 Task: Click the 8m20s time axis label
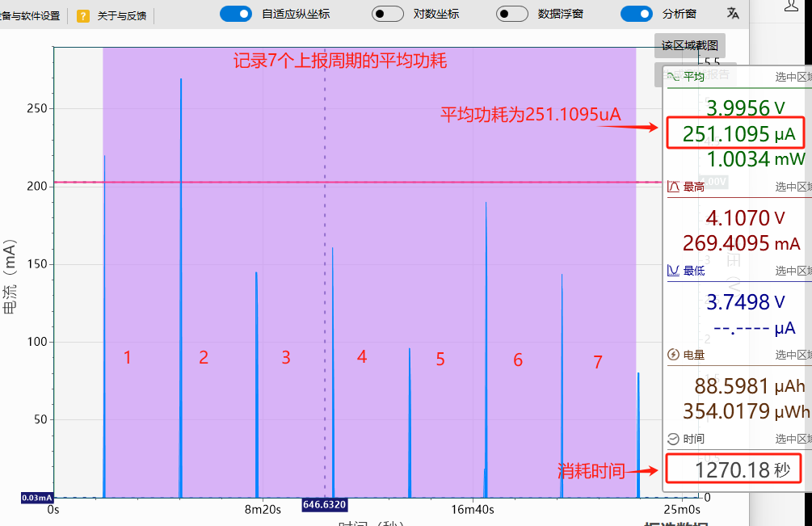click(x=263, y=510)
